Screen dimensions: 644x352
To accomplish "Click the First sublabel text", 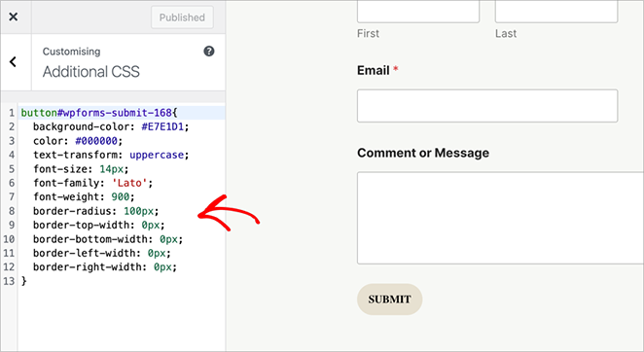I will [x=368, y=33].
